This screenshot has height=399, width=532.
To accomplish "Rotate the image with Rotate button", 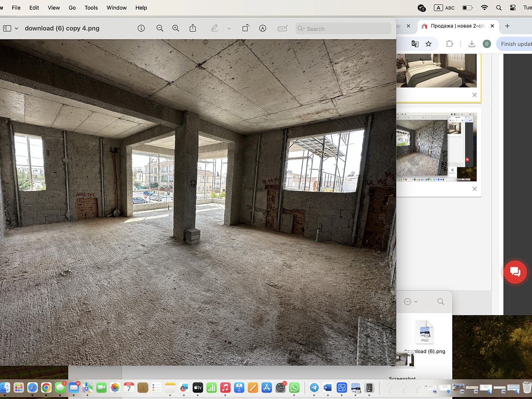I will tap(246, 28).
